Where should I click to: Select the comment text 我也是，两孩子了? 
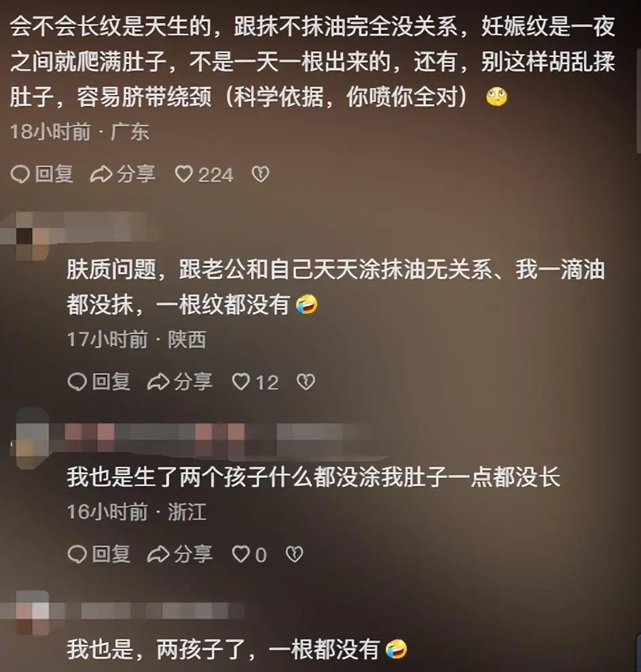click(x=237, y=650)
